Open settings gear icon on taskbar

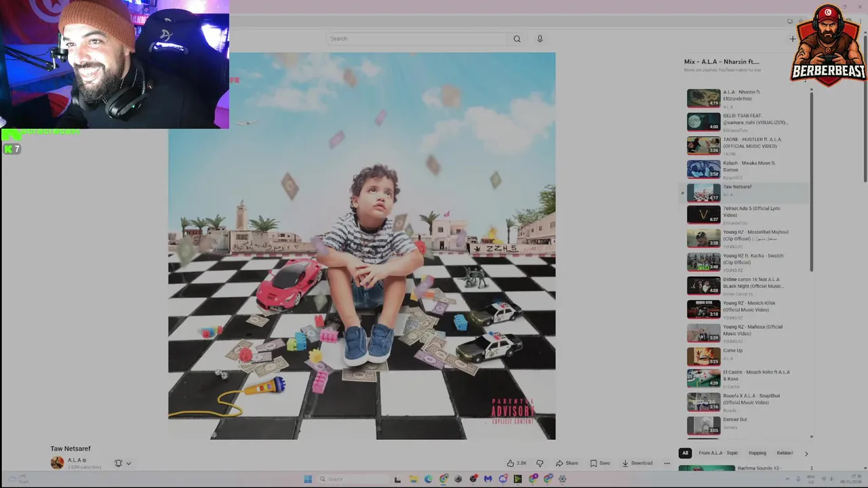coord(562,479)
